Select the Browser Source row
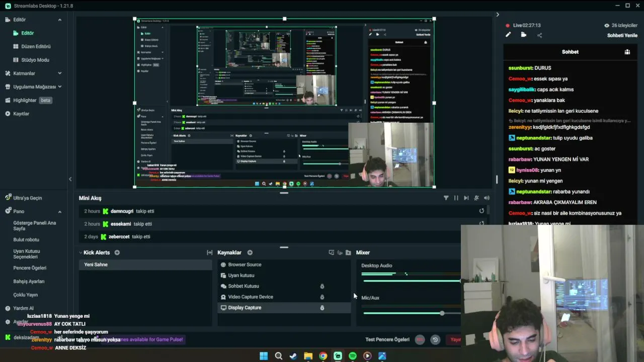 pyautogui.click(x=284, y=264)
